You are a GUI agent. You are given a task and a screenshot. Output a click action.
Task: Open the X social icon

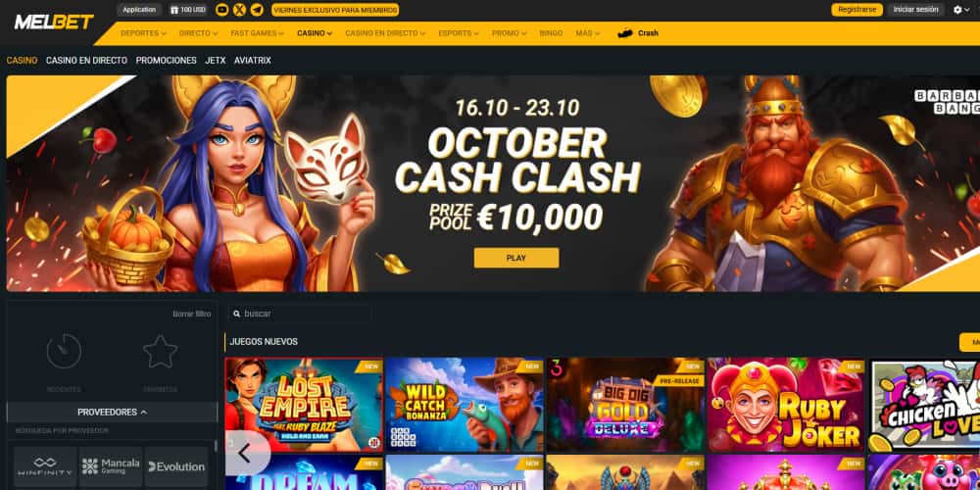(239, 10)
